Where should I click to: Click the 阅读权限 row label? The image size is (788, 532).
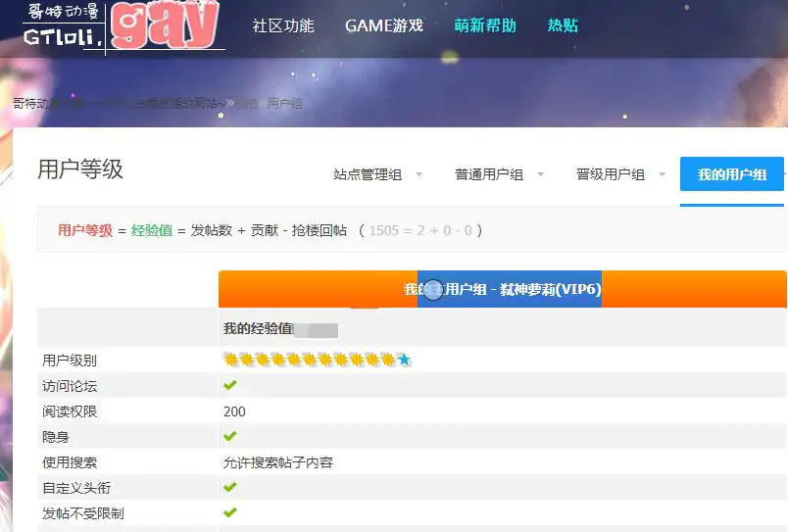(70, 411)
